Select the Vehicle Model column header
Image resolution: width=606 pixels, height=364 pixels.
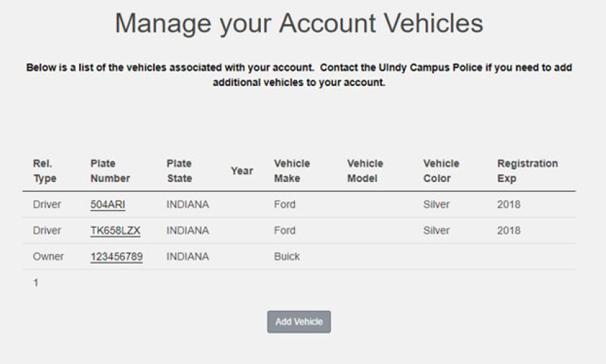click(x=365, y=171)
